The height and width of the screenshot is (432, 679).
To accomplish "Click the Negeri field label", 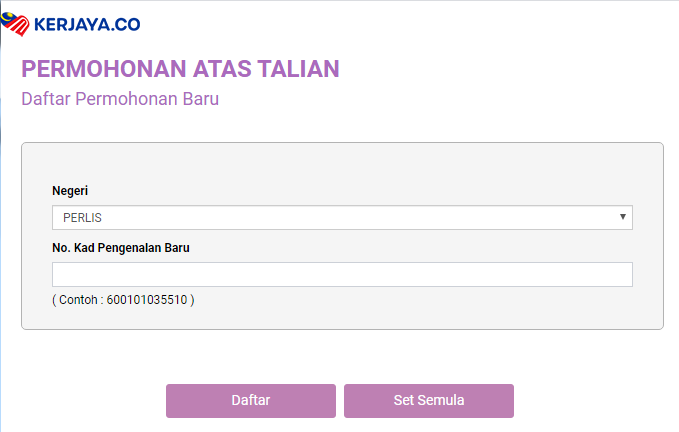I will coord(69,190).
